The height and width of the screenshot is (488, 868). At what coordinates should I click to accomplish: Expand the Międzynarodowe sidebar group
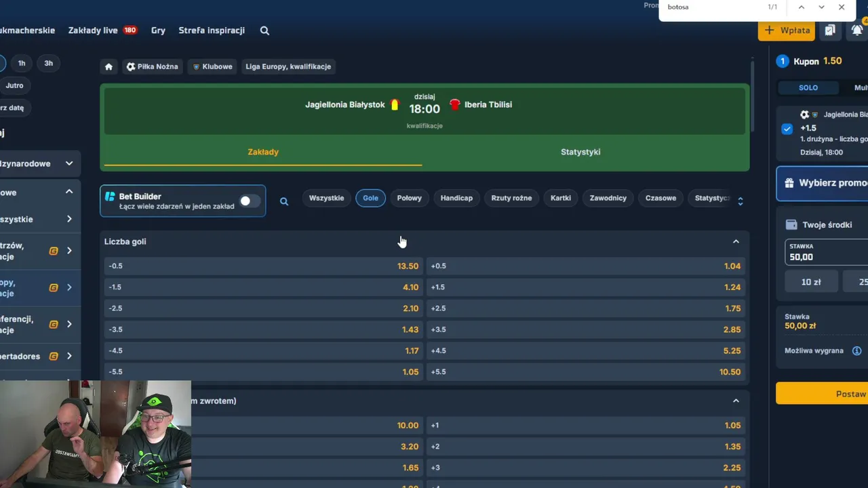click(69, 163)
